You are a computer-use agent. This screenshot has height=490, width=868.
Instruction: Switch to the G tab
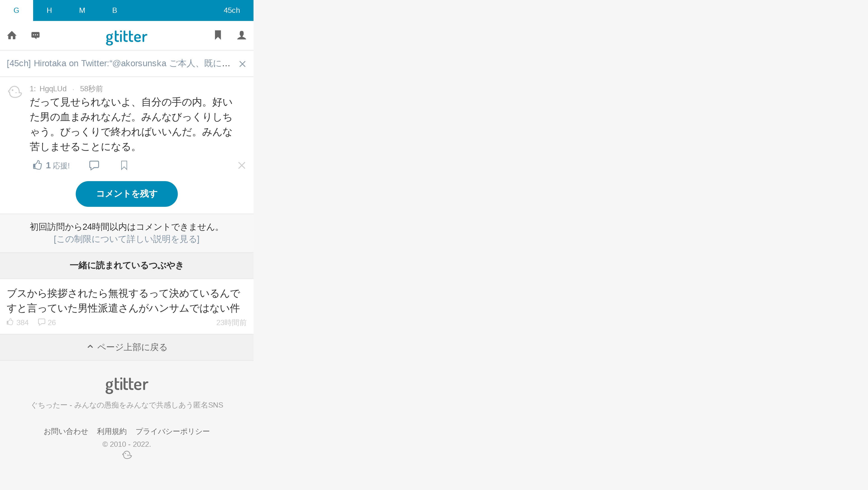click(x=16, y=10)
